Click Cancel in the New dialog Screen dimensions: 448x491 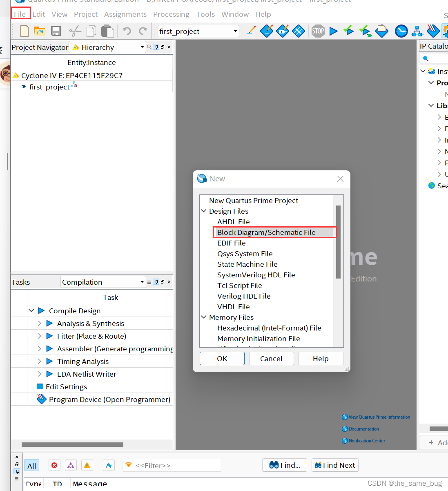point(271,358)
